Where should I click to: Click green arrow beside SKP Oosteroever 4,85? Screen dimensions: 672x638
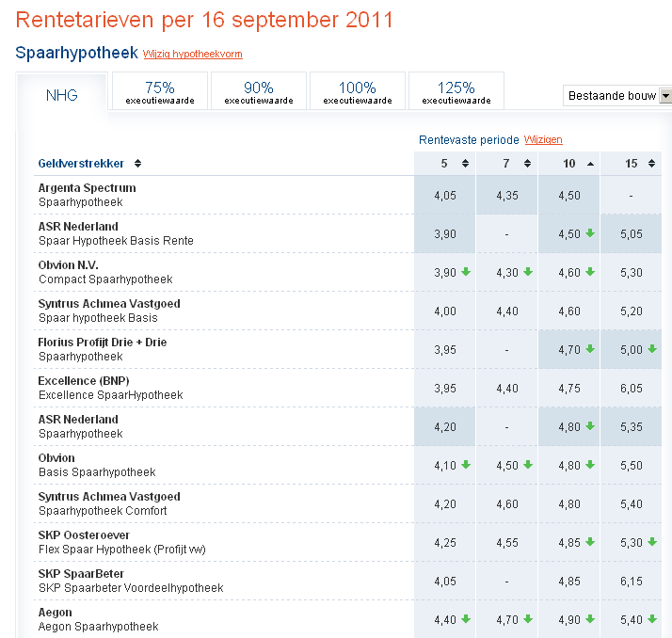[x=590, y=542]
